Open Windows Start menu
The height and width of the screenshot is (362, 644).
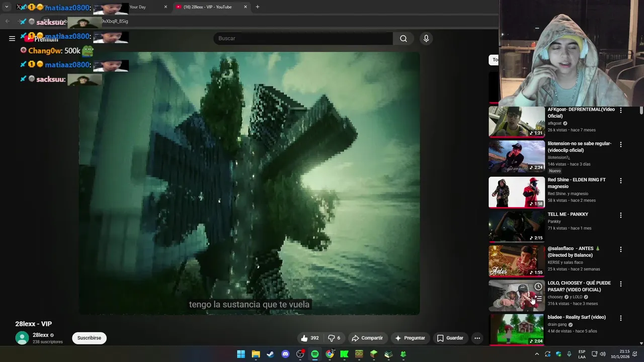tap(241, 354)
